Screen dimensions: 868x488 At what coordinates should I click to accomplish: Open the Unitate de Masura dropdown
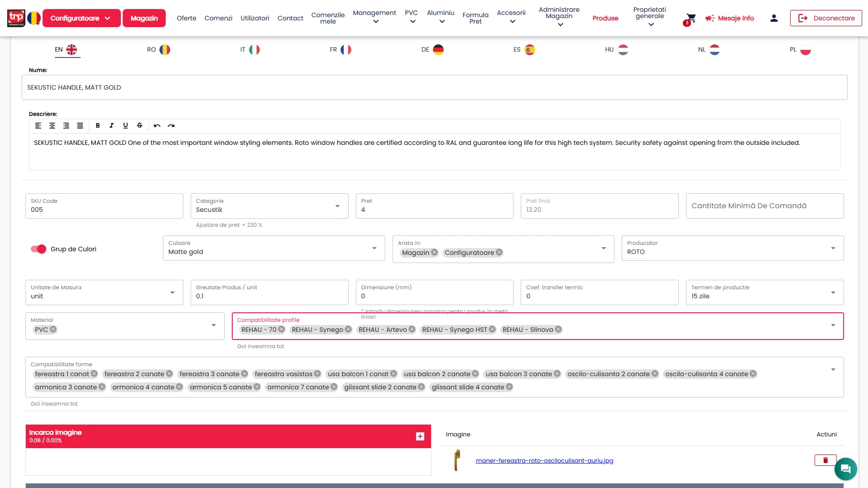click(x=104, y=292)
